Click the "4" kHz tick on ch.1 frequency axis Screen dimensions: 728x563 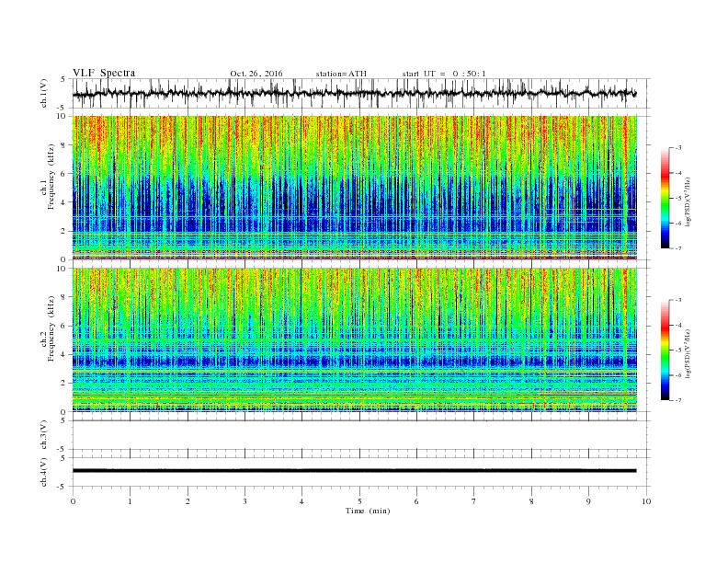click(64, 202)
